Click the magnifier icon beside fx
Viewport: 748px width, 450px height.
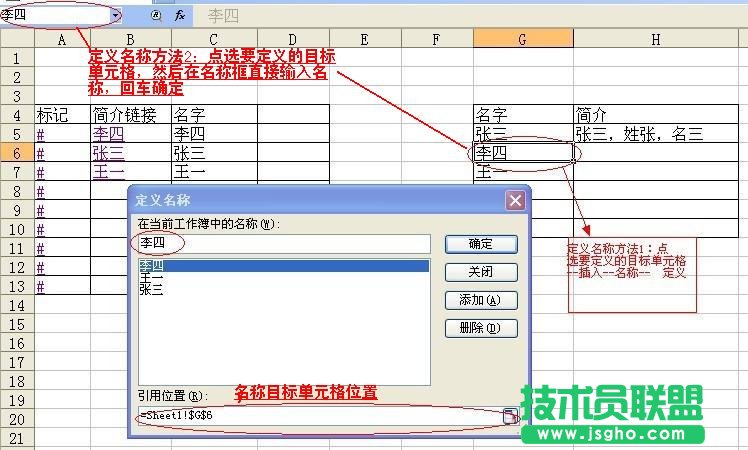coord(156,16)
